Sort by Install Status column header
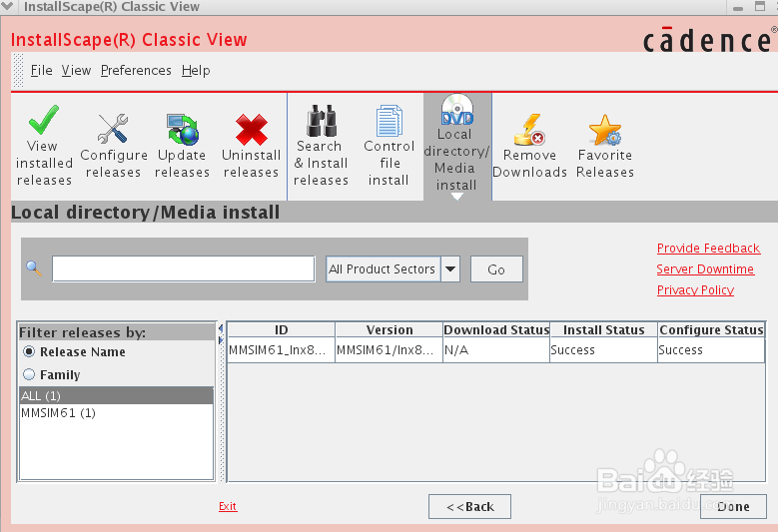Viewport: 778px width, 532px height. tap(604, 329)
